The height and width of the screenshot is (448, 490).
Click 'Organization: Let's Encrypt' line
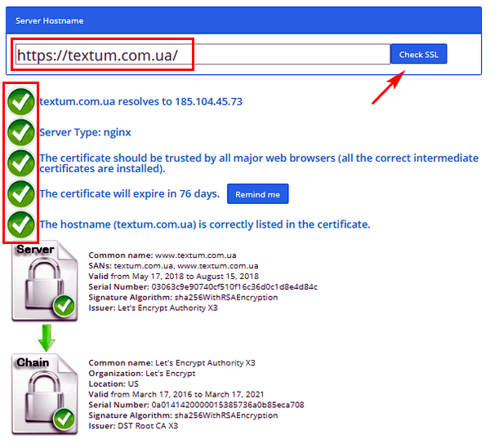[x=142, y=374]
